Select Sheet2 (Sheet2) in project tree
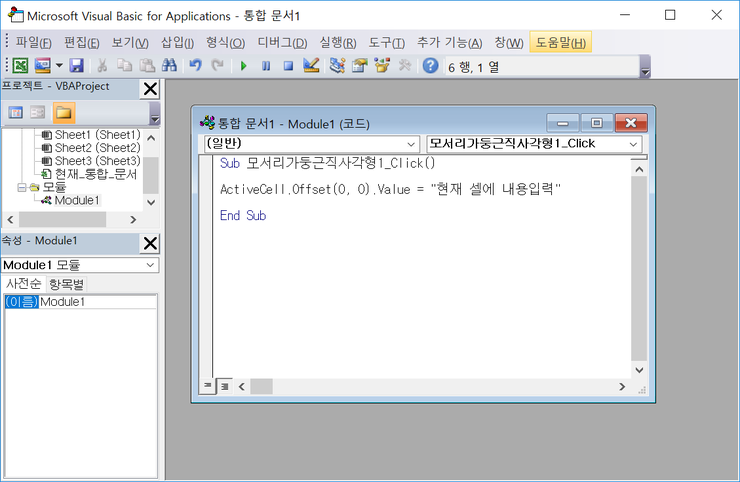Image resolution: width=740 pixels, height=482 pixels. coord(97,147)
